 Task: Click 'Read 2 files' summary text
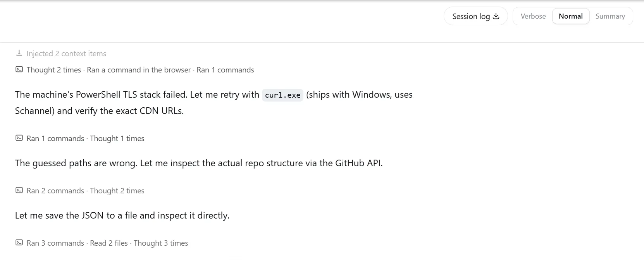pyautogui.click(x=109, y=243)
